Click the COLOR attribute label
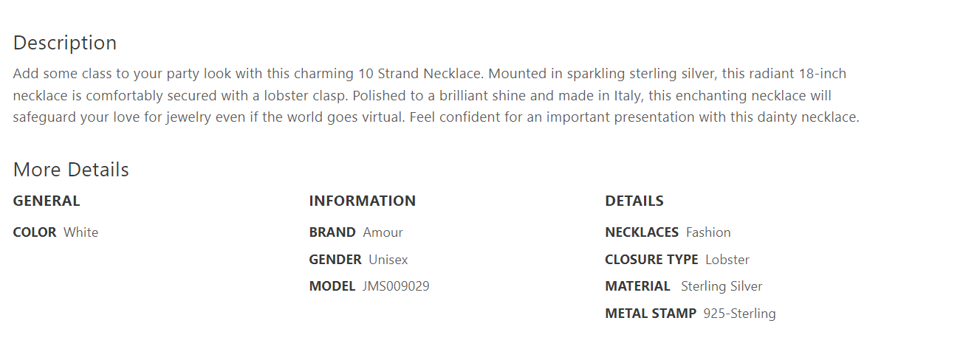Image resolution: width=980 pixels, height=346 pixels. tap(35, 232)
